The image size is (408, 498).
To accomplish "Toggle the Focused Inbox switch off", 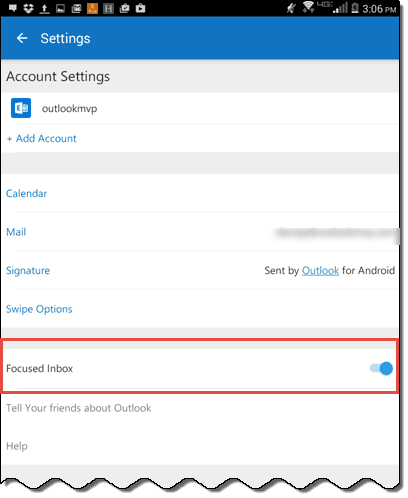I will coord(381,368).
